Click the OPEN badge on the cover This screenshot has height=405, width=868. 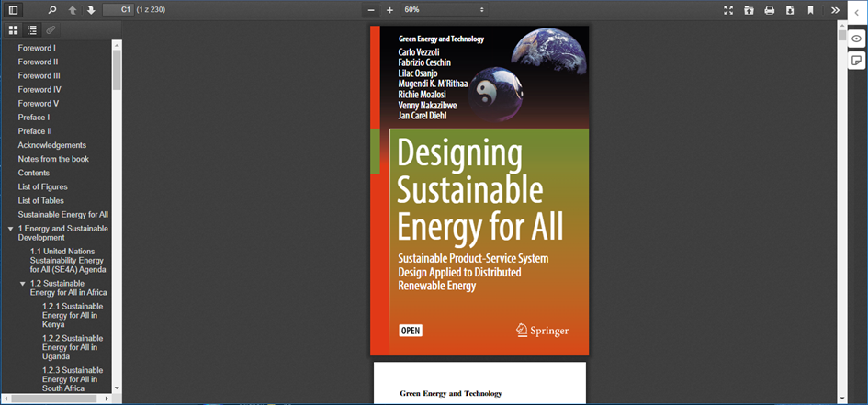pos(411,331)
